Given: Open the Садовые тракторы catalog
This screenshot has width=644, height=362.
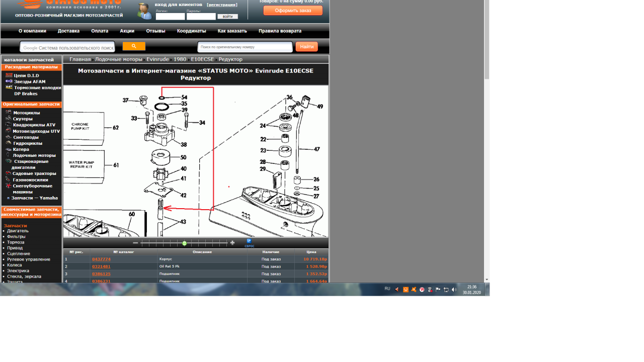Looking at the screenshot, I should click(35, 173).
